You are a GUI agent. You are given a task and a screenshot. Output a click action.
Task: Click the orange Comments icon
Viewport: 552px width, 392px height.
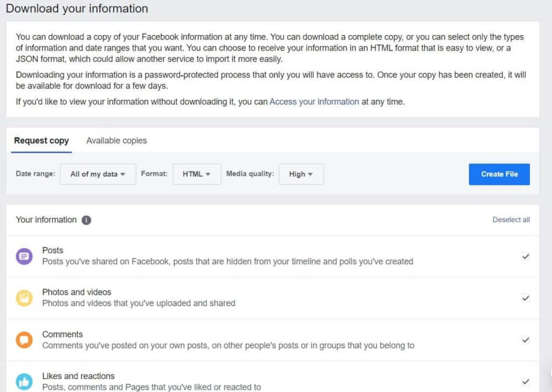(x=24, y=340)
